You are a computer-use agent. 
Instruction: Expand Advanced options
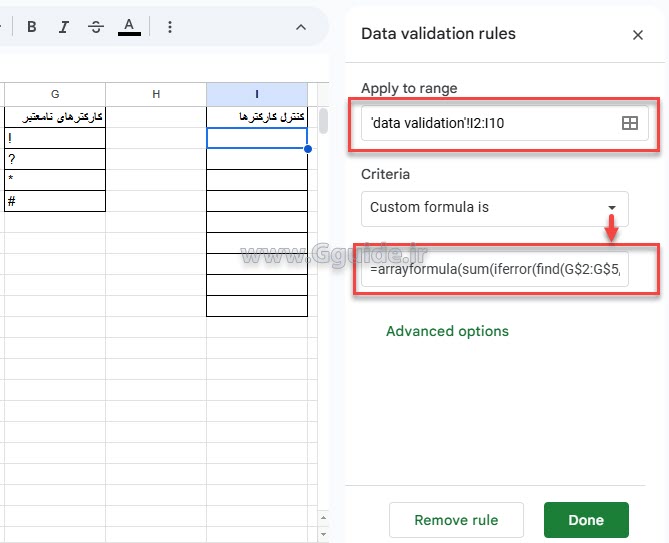tap(447, 331)
